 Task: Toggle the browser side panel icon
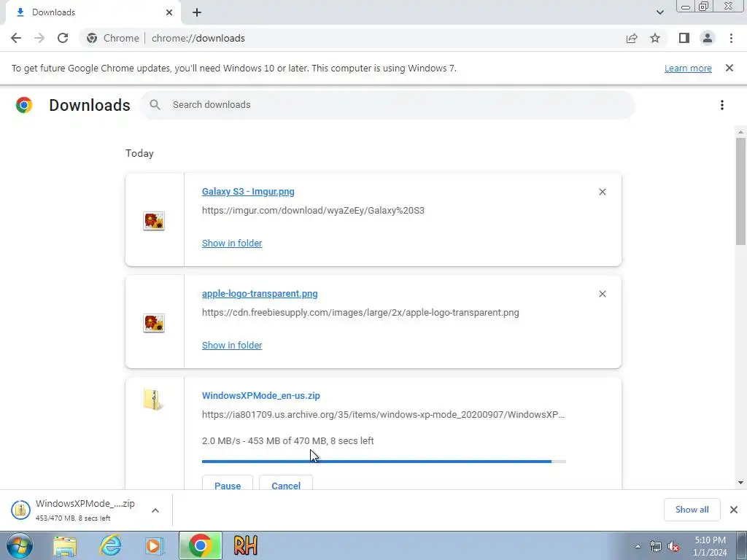click(x=684, y=38)
